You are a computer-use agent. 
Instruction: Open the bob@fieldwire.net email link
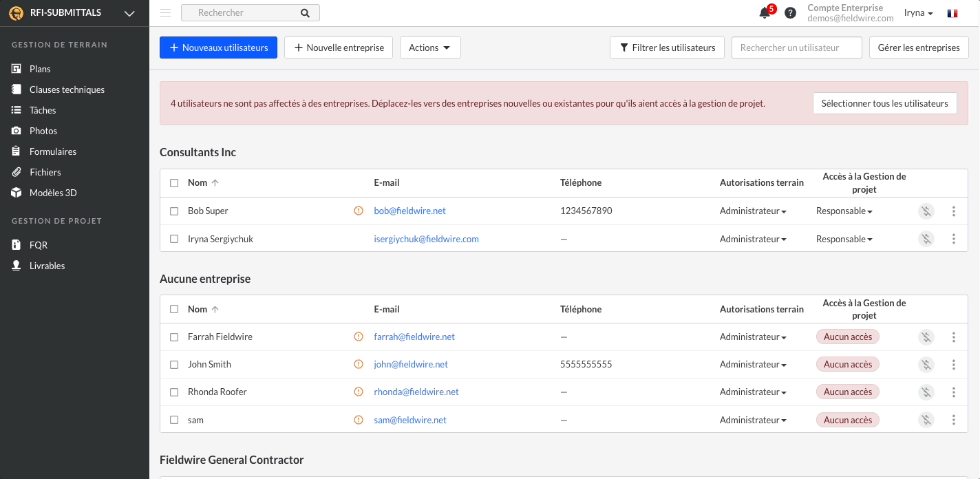pos(409,211)
